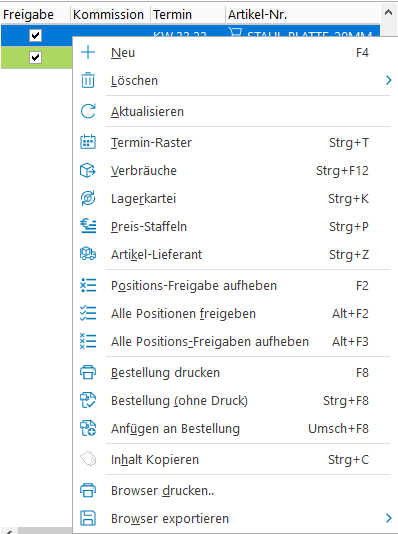Select Anfügen an Bestellung entry
This screenshot has width=398, height=534.
coord(232,428)
